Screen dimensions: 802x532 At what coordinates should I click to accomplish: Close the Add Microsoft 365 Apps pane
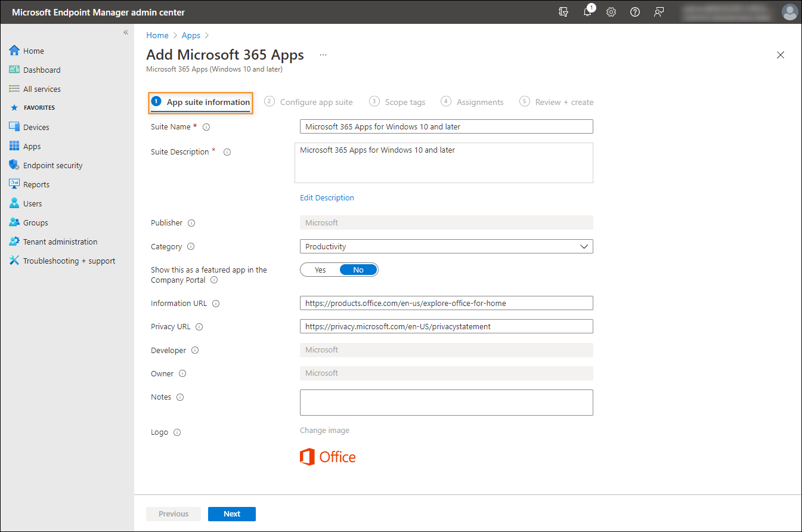pos(781,55)
